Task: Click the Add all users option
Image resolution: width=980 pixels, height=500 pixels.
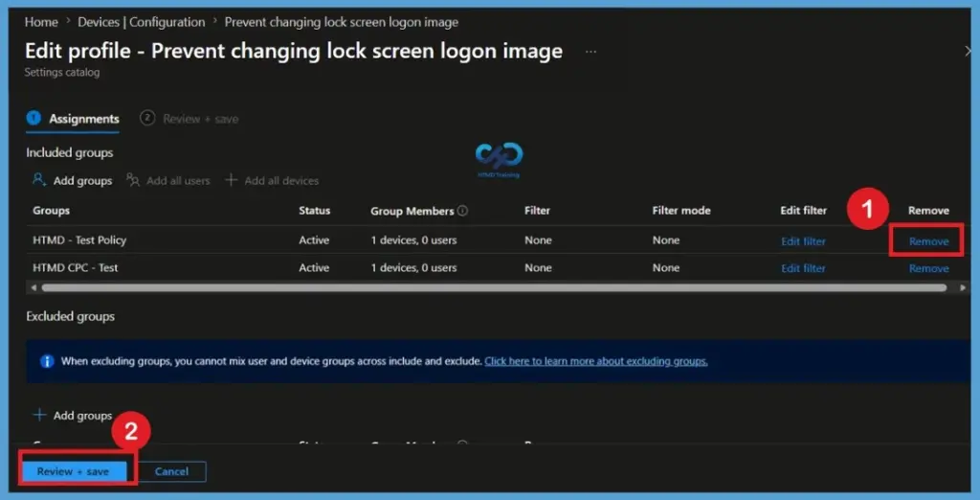Action: pyautogui.click(x=168, y=181)
